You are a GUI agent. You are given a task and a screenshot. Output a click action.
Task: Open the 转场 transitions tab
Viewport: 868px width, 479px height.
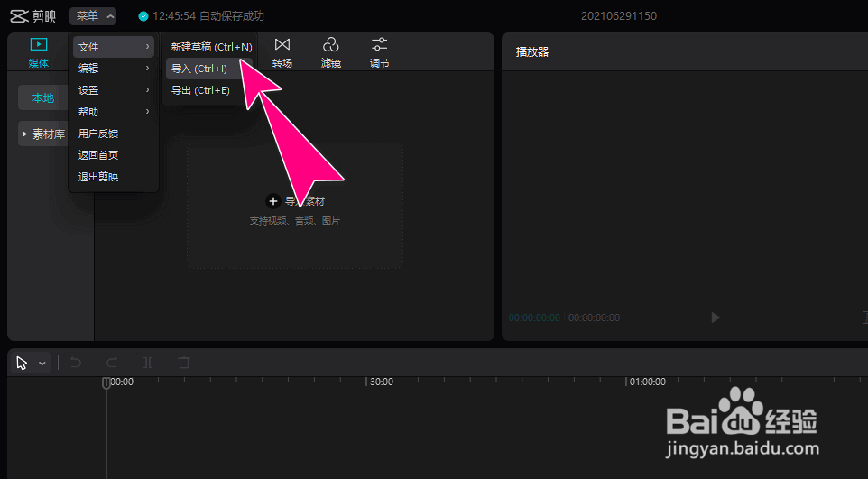[x=282, y=53]
